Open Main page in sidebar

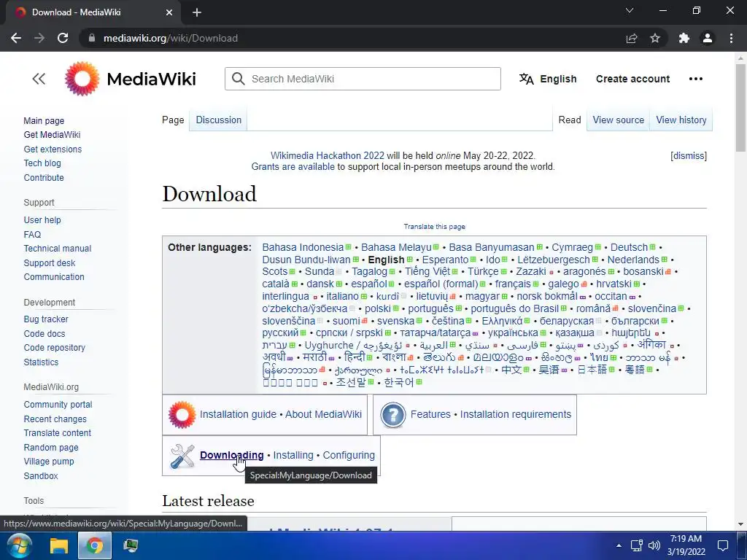click(x=44, y=121)
